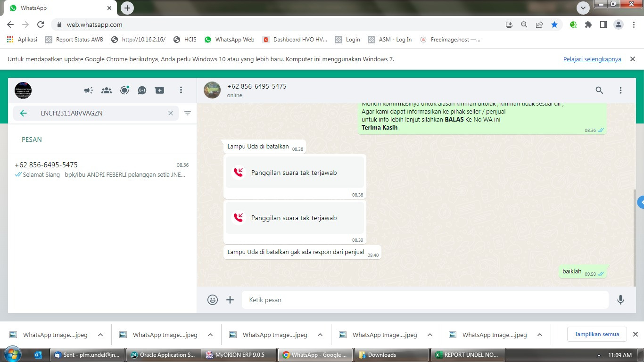Viewport: 644px width, 362px height.
Task: Show hidden system tray icons
Action: 599,355
